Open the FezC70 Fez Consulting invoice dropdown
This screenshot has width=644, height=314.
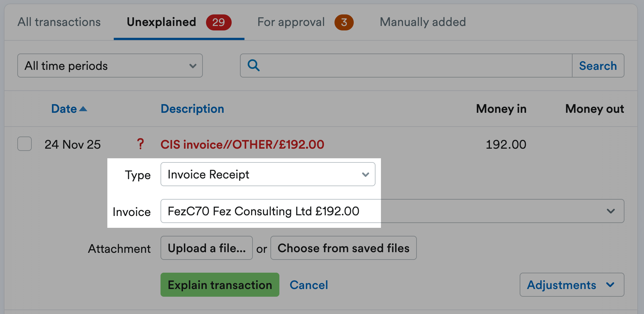269,211
